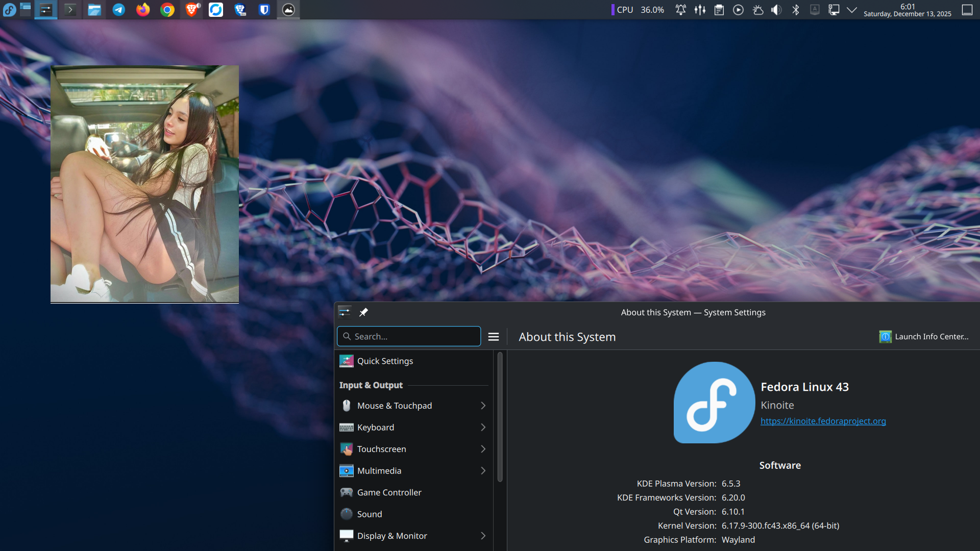Click the Bluetooth tray icon
The height and width of the screenshot is (551, 980).
coord(796,10)
